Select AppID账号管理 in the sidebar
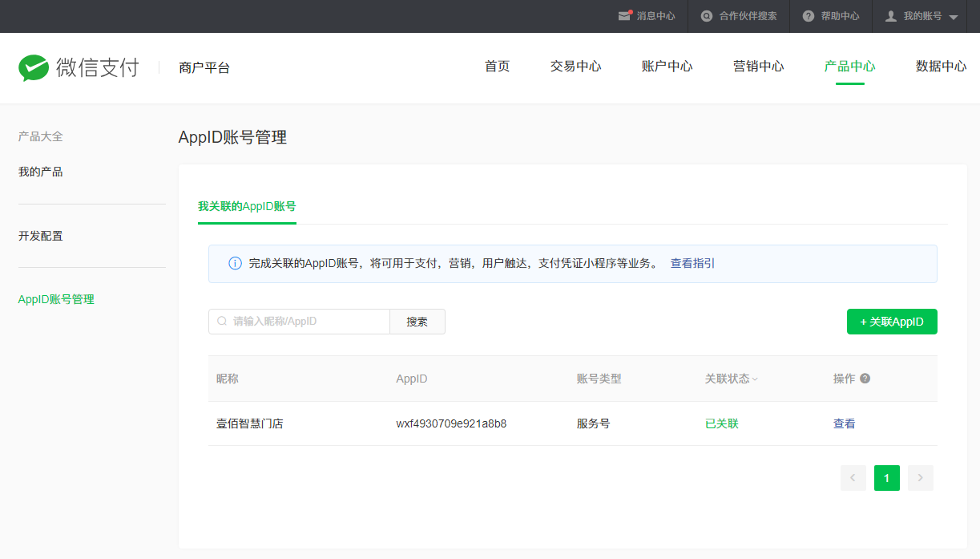The image size is (980, 559). 56,299
